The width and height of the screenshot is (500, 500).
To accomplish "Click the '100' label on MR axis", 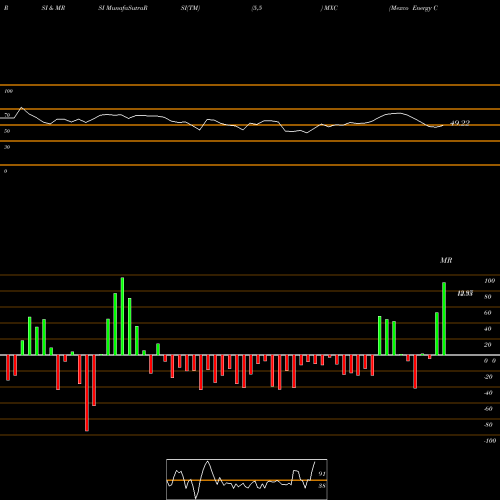I will tap(489, 281).
